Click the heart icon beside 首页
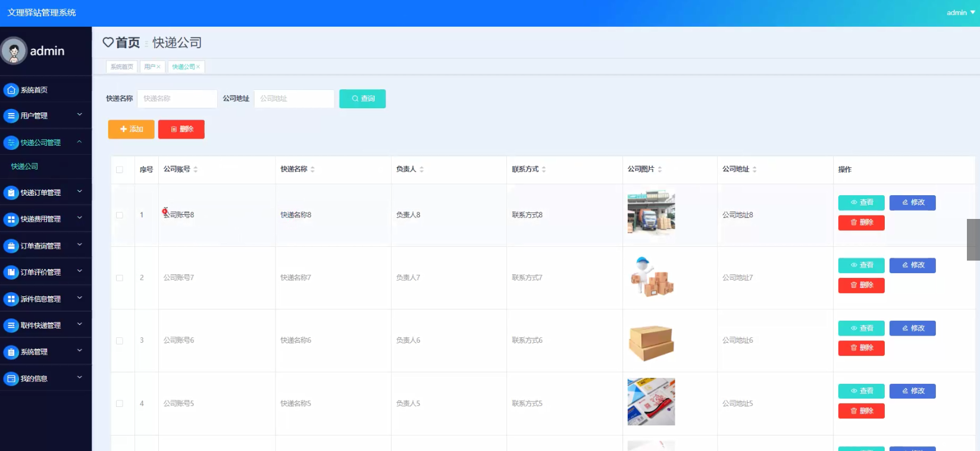980x451 pixels. click(108, 42)
